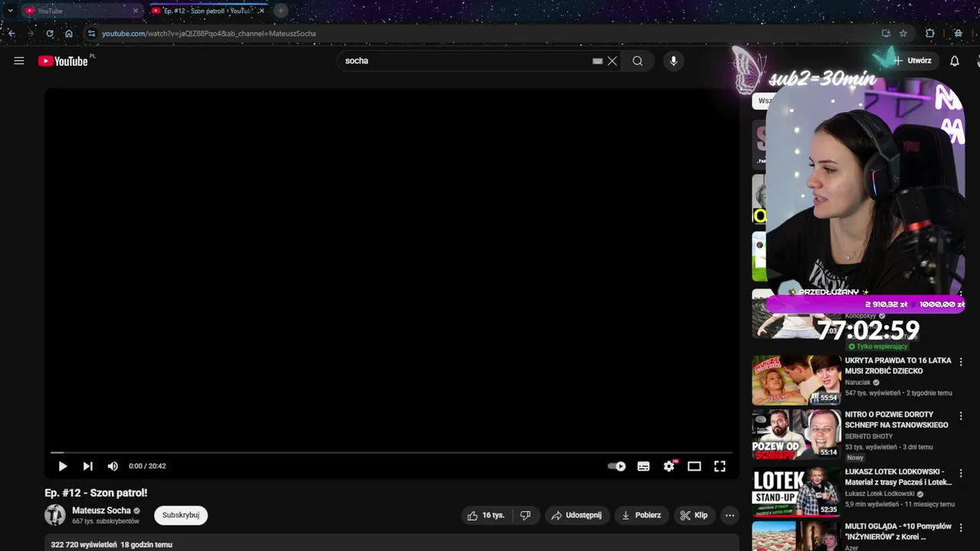Image resolution: width=980 pixels, height=551 pixels.
Task: Open a new browser tab
Action: (281, 11)
